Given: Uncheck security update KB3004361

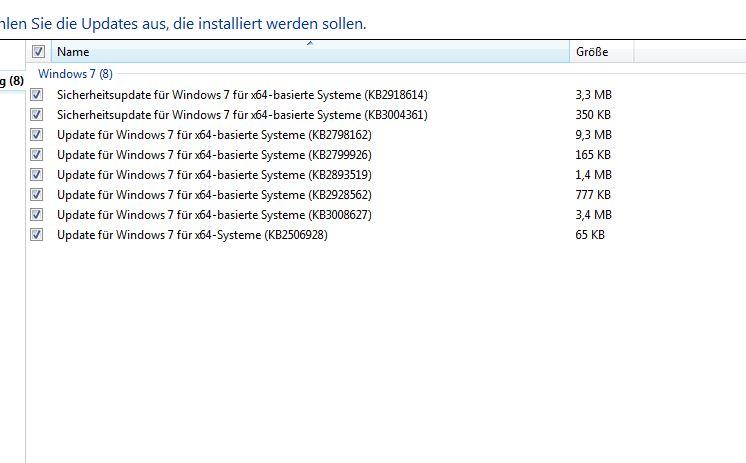Looking at the screenshot, I should point(37,115).
